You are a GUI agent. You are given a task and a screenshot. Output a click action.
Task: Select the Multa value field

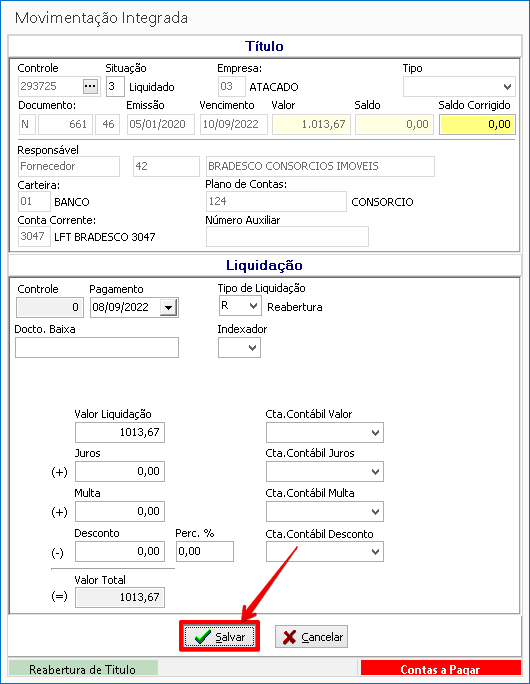pos(120,511)
